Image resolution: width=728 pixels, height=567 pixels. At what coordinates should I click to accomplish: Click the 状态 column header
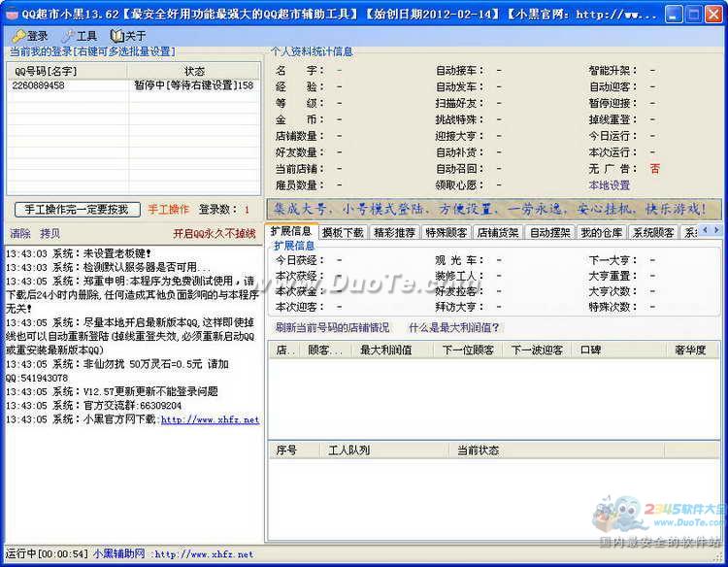194,71
